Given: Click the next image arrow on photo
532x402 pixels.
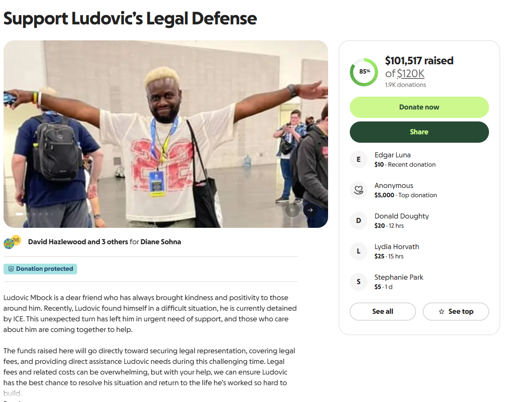Looking at the screenshot, I should 310,210.
